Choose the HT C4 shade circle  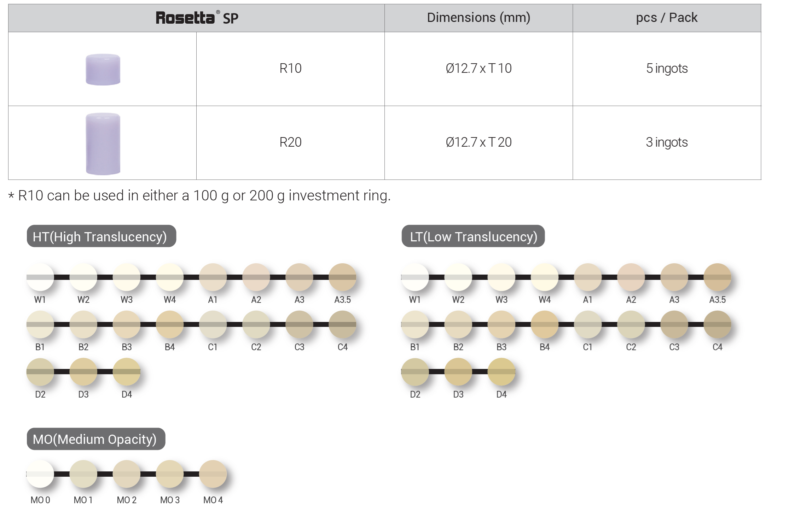(x=342, y=324)
